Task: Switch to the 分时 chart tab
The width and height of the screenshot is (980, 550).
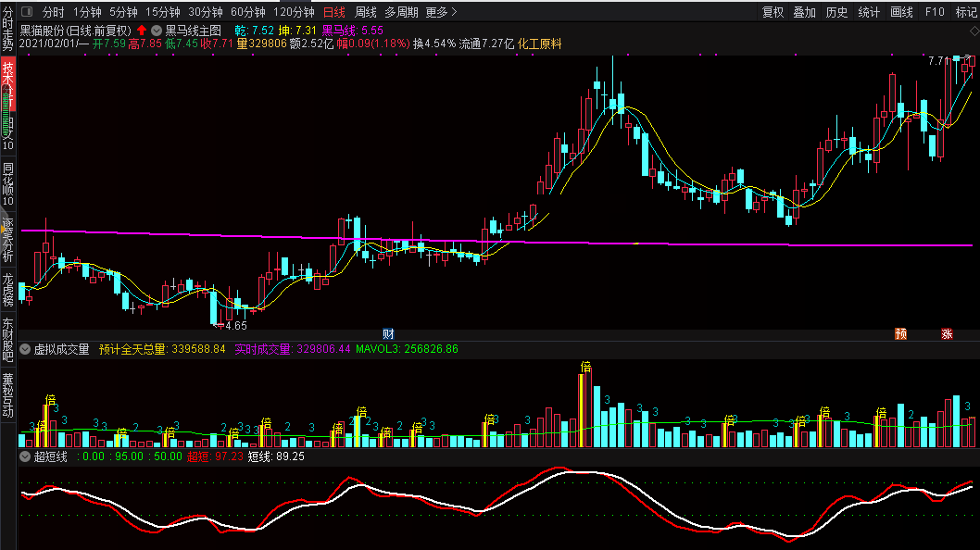Action: (x=53, y=12)
